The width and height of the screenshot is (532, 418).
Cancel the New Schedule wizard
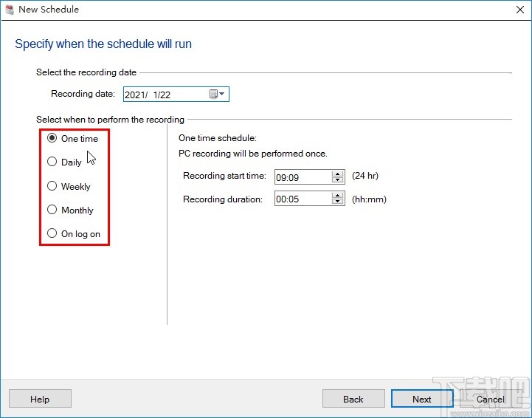coord(491,399)
